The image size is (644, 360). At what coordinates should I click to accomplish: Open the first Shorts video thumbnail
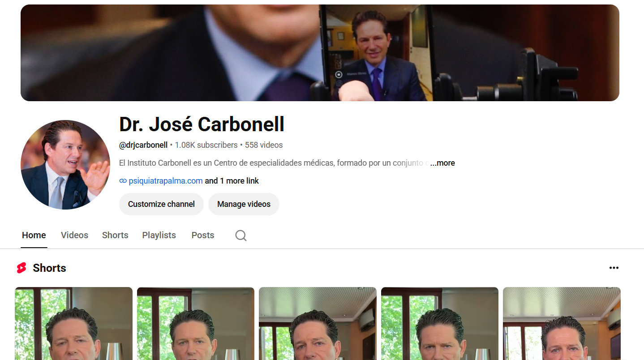pos(73,323)
